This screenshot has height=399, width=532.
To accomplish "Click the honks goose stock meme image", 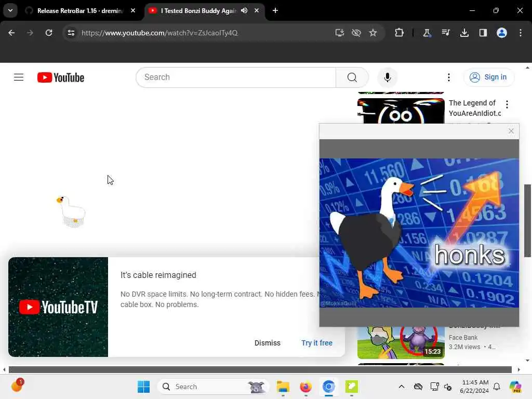I will pos(419,233).
